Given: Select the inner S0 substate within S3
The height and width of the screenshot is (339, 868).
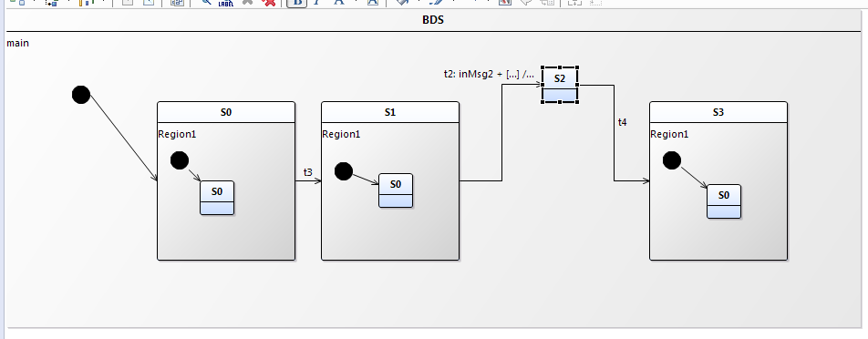Looking at the screenshot, I should (724, 201).
